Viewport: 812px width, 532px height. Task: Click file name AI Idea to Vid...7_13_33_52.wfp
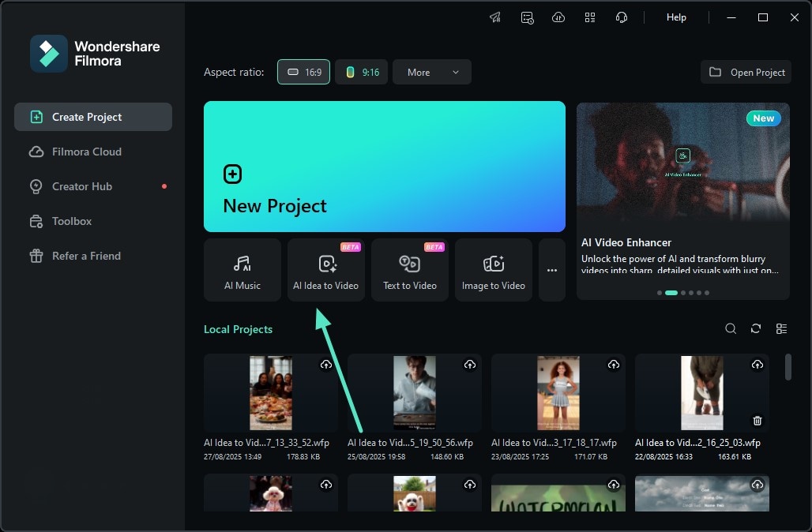point(267,443)
